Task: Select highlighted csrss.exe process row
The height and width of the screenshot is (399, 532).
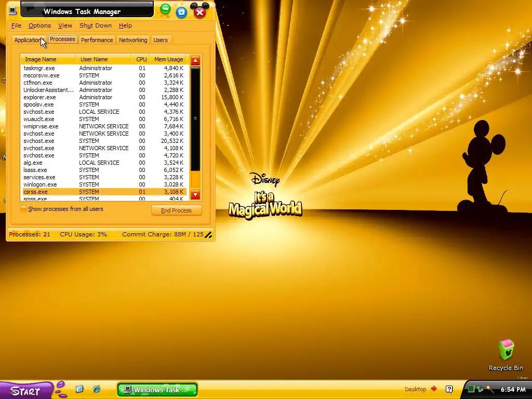Action: [x=104, y=192]
